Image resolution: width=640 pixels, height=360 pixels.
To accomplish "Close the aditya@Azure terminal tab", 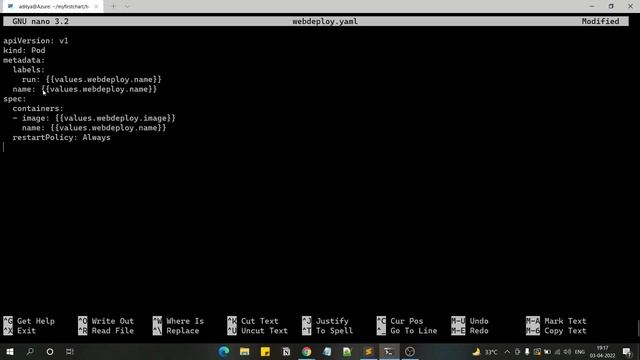I will pos(96,7).
